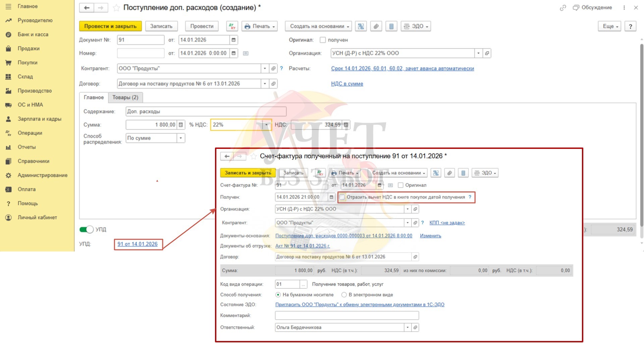Viewport: 644px width, 343px height.
Task: Expand the Создать на основании menu
Action: pyautogui.click(x=318, y=26)
